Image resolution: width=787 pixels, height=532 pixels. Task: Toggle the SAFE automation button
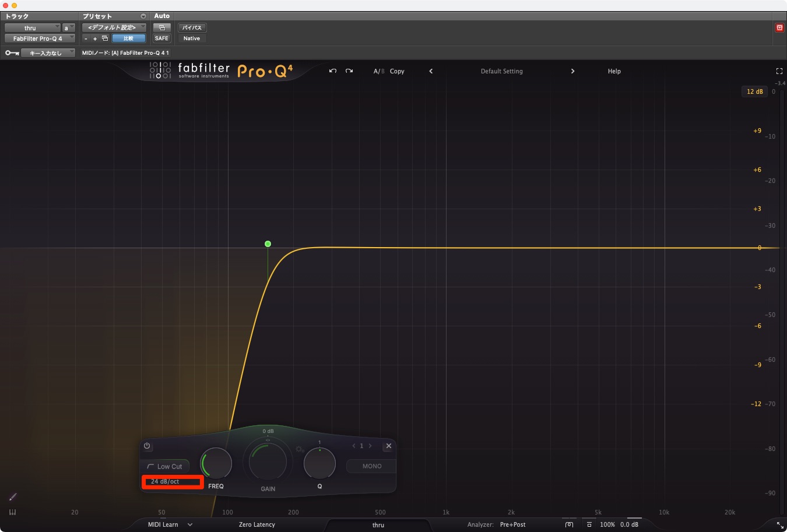(x=161, y=38)
